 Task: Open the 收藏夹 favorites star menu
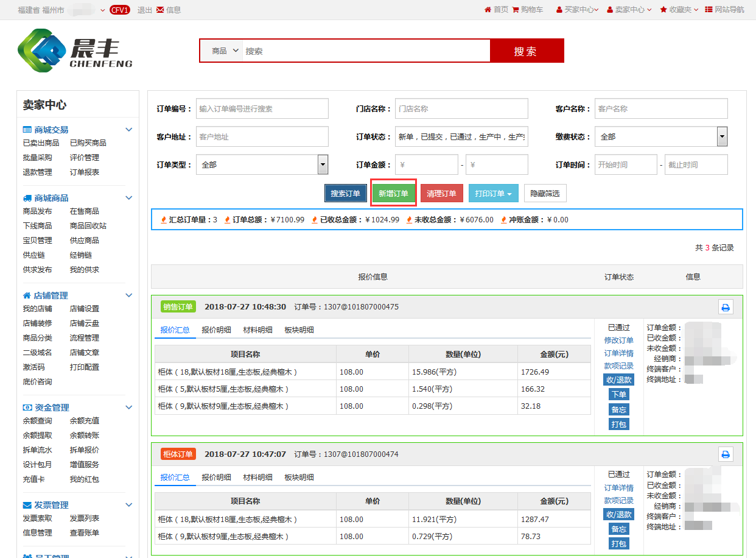pos(663,10)
